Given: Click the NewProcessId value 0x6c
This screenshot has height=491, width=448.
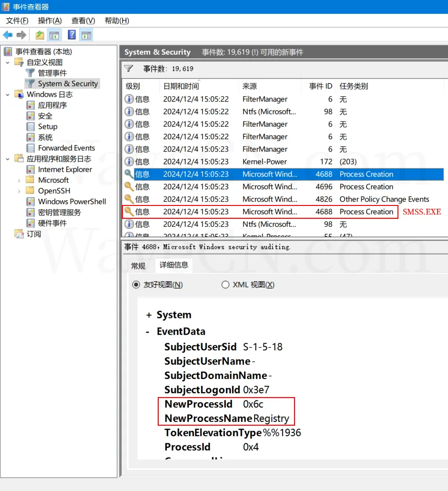Looking at the screenshot, I should coord(253,404).
